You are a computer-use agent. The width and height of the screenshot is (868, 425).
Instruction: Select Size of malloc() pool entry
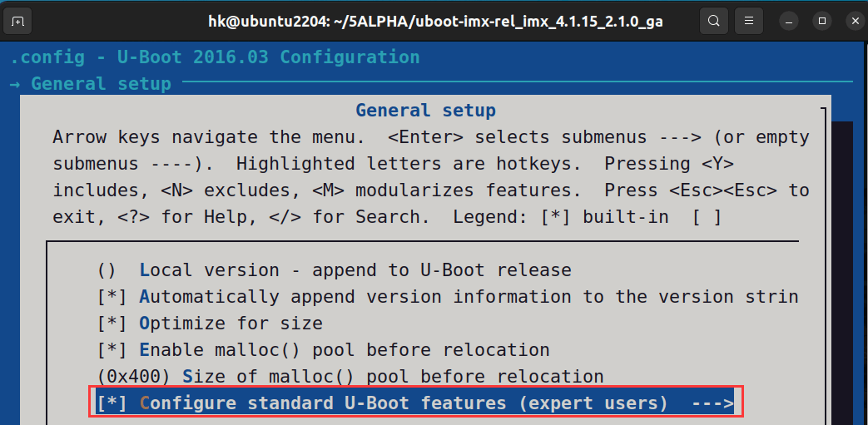393,377
